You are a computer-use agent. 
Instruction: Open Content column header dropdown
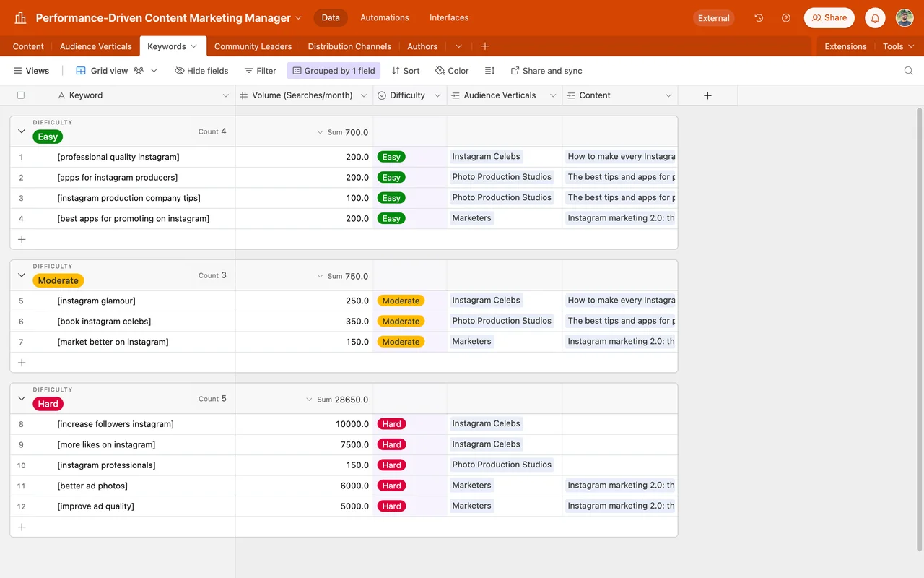pos(668,95)
